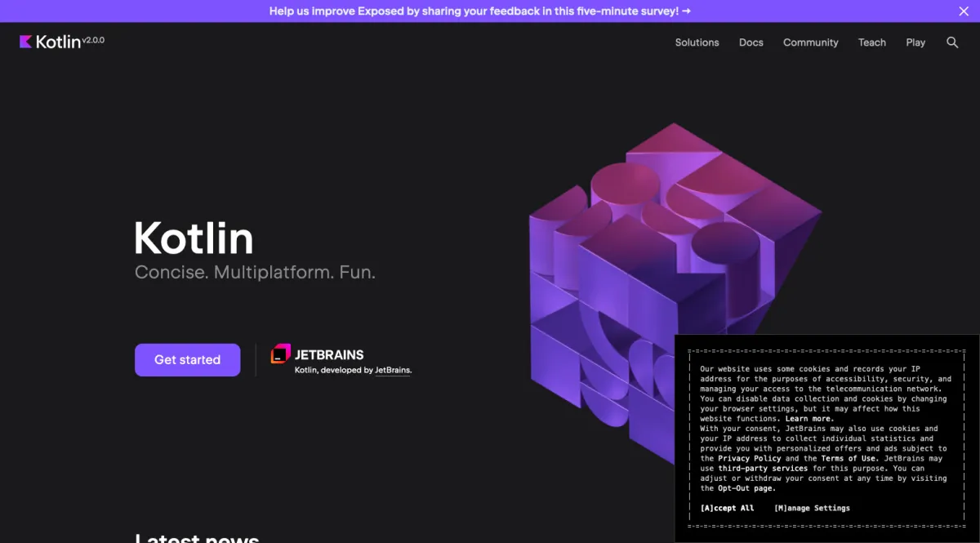Click the Get started button
980x543 pixels.
(x=187, y=360)
